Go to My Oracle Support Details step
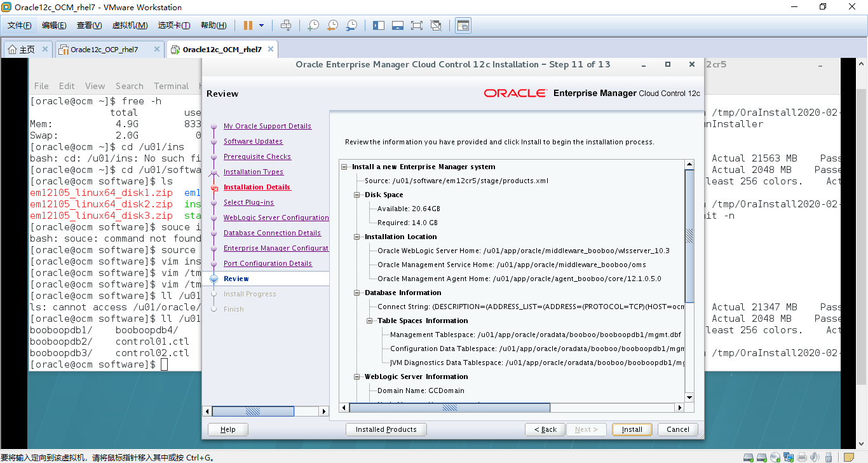The height and width of the screenshot is (463, 868). tap(268, 126)
